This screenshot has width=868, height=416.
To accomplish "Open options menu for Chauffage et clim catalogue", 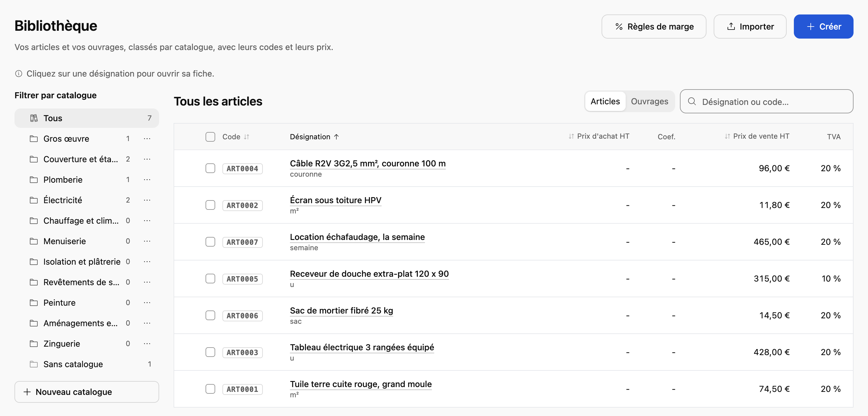I will 147,221.
